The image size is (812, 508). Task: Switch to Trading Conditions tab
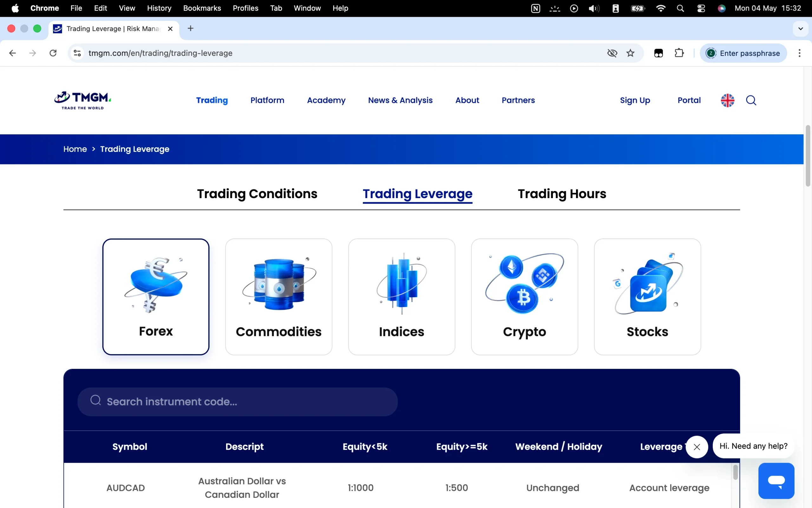click(257, 194)
